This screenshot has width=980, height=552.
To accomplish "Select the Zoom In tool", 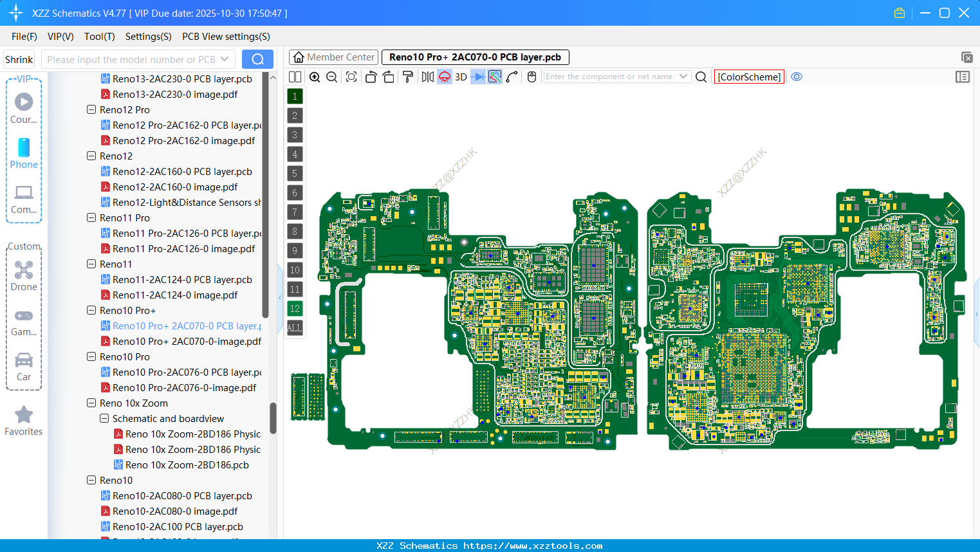I will click(x=315, y=77).
